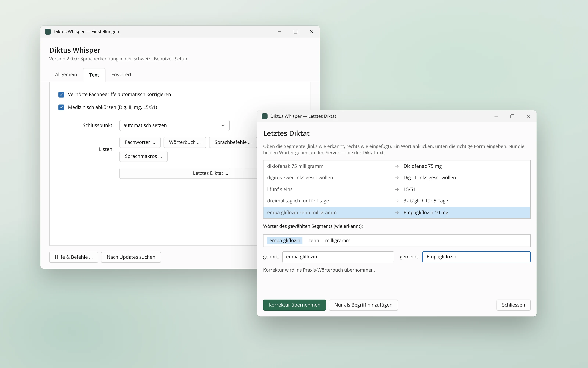
Task: Open the Fachwörter list
Action: click(140, 142)
